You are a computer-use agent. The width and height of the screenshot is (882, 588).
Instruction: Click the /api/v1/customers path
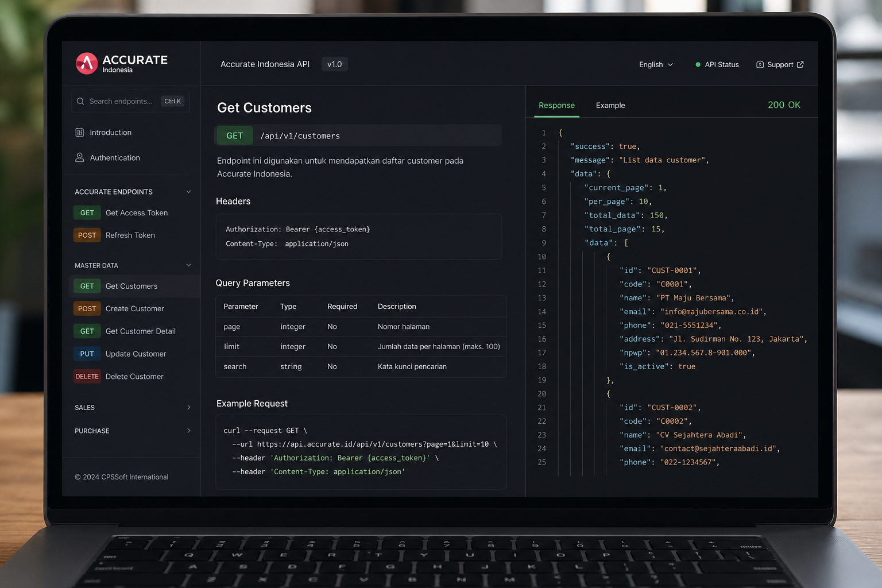point(300,136)
